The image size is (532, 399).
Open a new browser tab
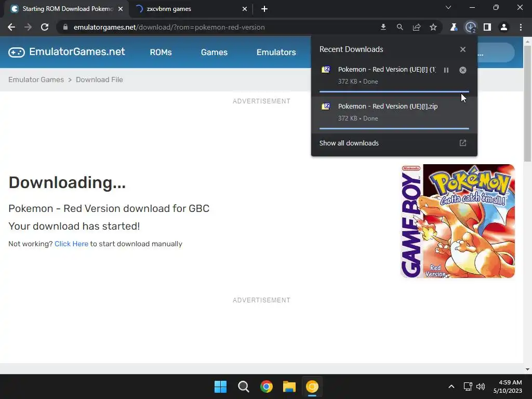click(264, 9)
